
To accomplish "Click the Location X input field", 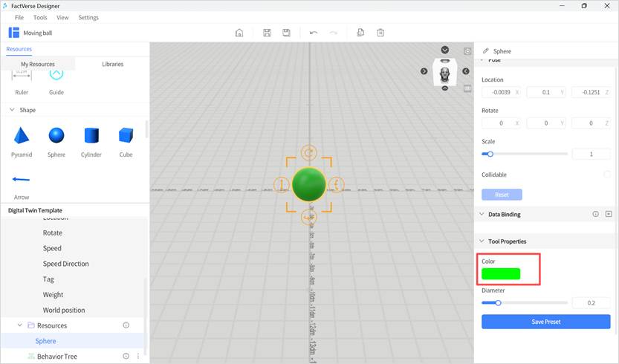I will tap(501, 92).
